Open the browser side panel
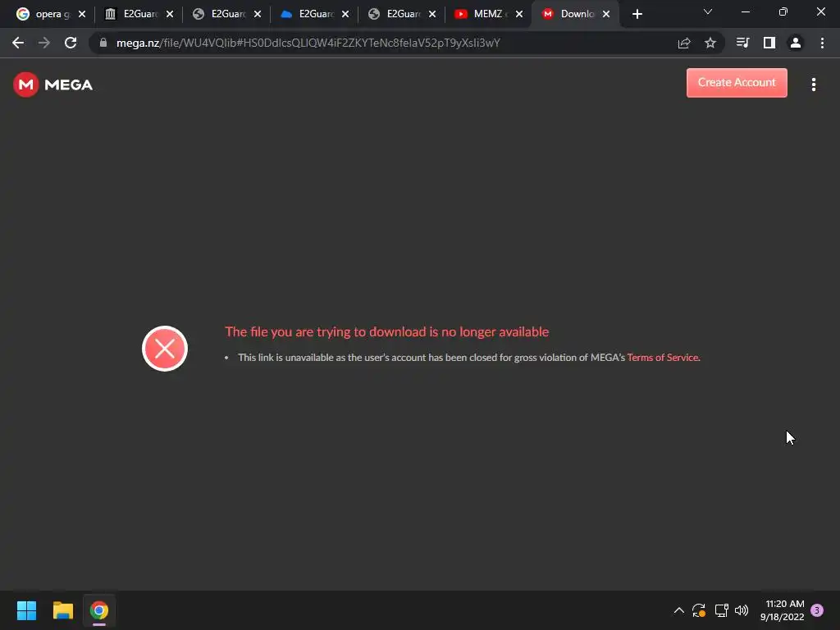The width and height of the screenshot is (840, 630). pos(769,43)
